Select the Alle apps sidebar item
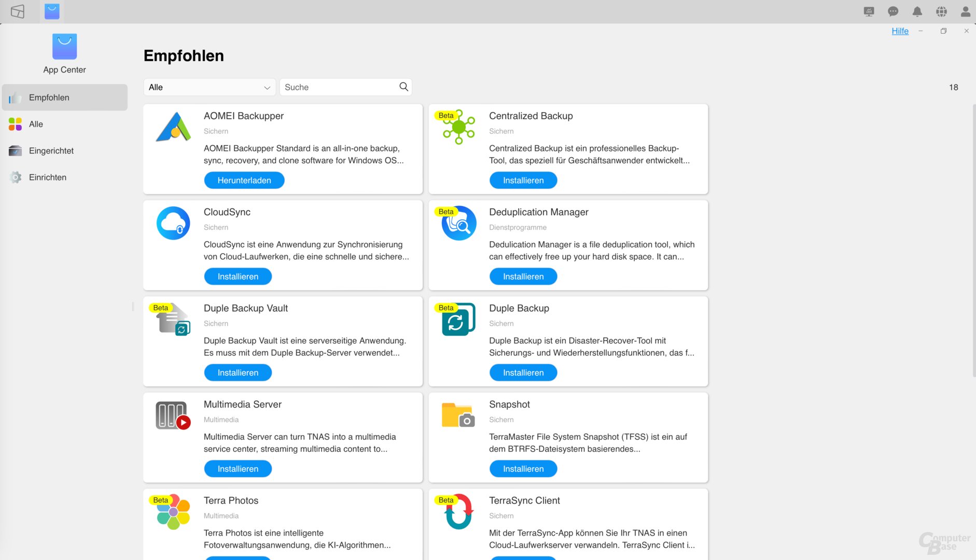 [36, 124]
